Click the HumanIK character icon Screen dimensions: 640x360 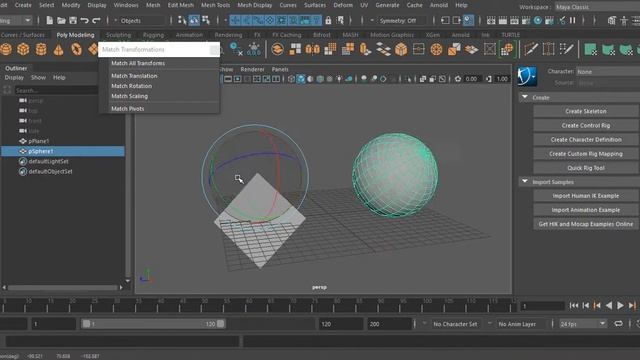(527, 76)
